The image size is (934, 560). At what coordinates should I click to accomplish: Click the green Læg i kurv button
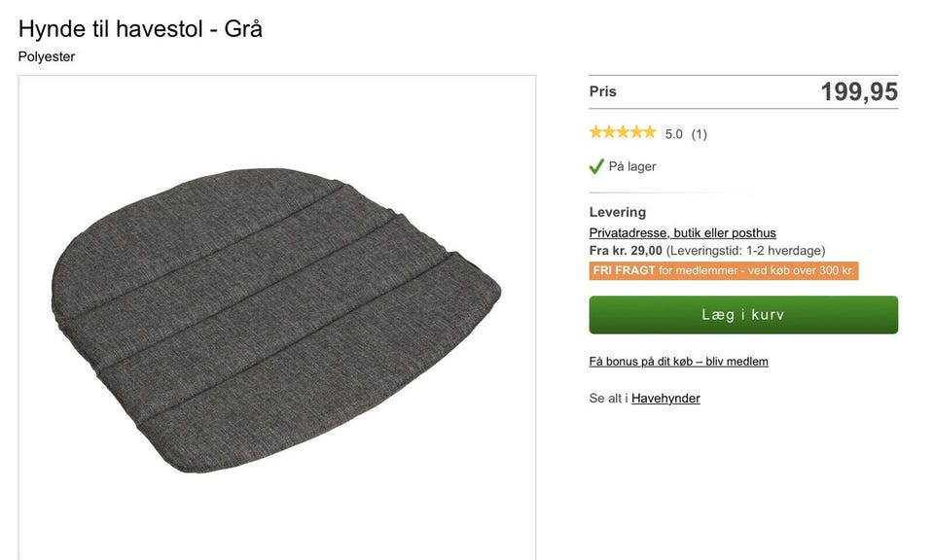click(x=743, y=315)
